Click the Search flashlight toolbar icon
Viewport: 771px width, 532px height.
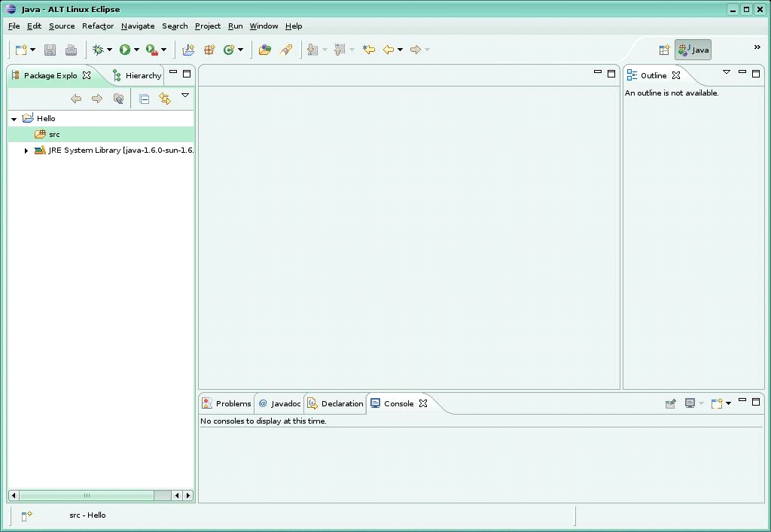[x=286, y=50]
